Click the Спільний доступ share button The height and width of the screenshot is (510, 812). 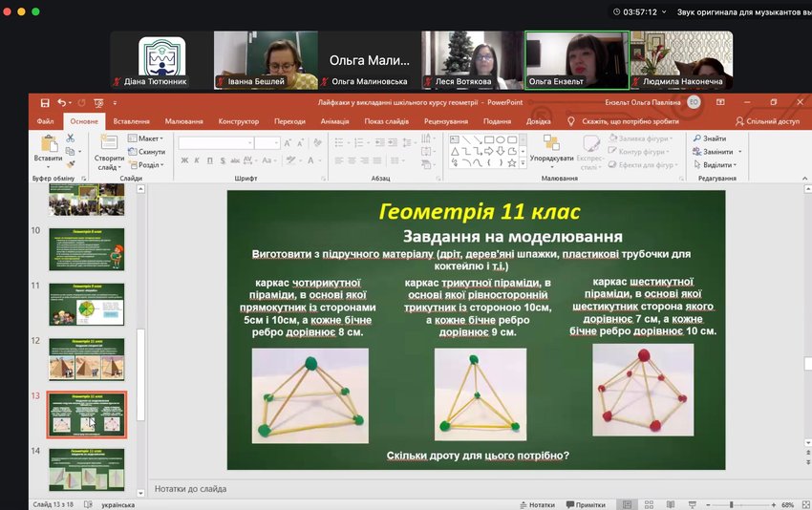pos(767,121)
